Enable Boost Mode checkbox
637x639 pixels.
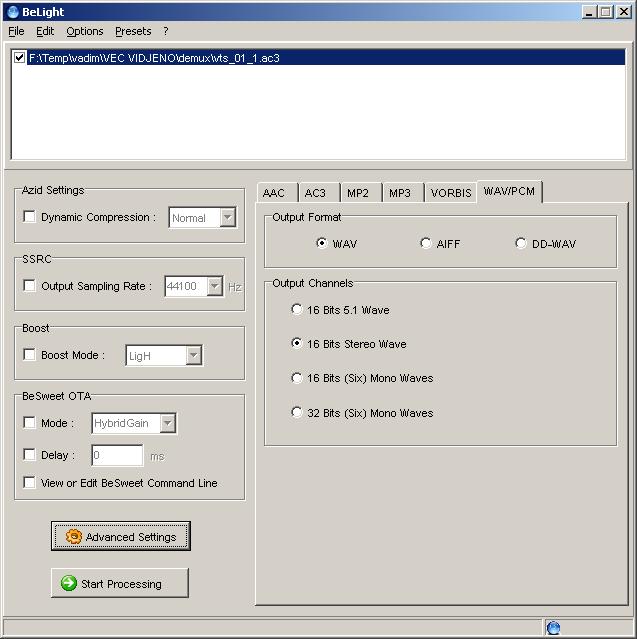click(x=29, y=355)
